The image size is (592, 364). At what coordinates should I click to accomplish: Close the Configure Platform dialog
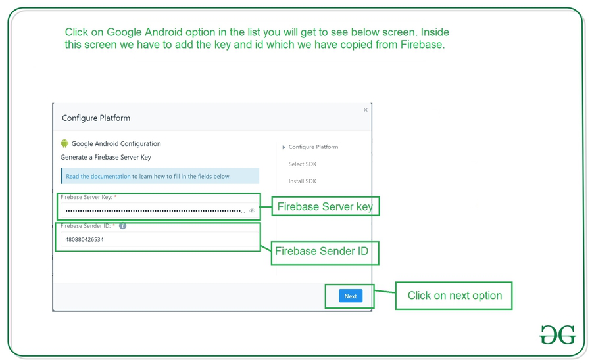pyautogui.click(x=366, y=110)
